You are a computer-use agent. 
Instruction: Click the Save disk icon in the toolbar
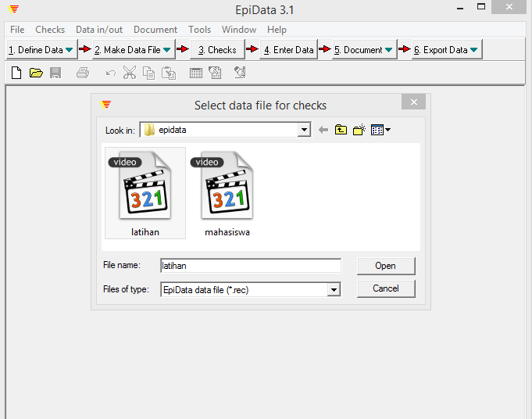55,73
